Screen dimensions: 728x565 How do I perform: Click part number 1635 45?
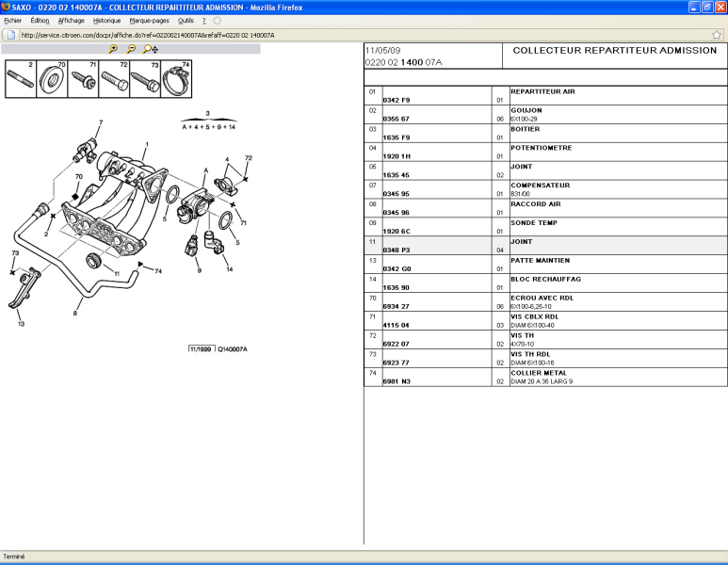[x=396, y=175]
